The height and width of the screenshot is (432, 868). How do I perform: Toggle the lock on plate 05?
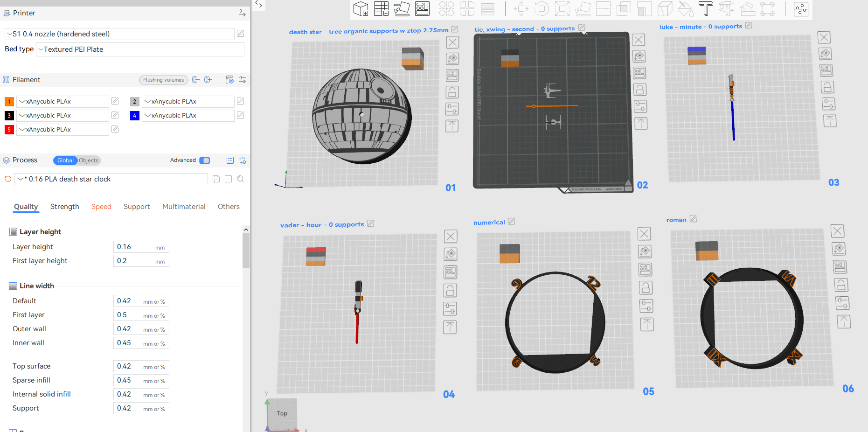(646, 288)
